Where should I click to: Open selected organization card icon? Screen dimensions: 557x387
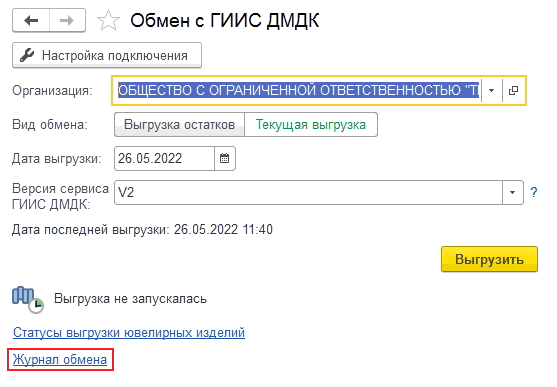click(x=513, y=91)
